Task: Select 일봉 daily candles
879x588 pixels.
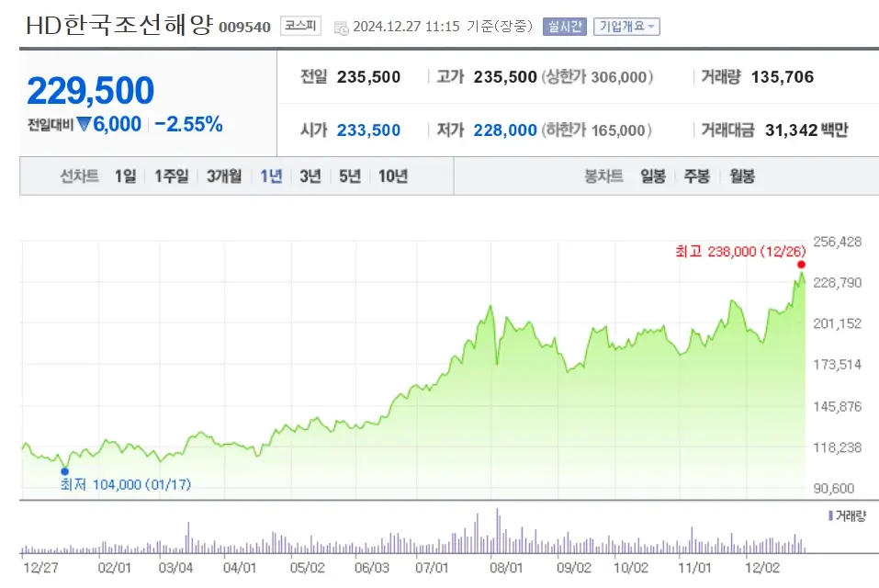Action: (652, 174)
